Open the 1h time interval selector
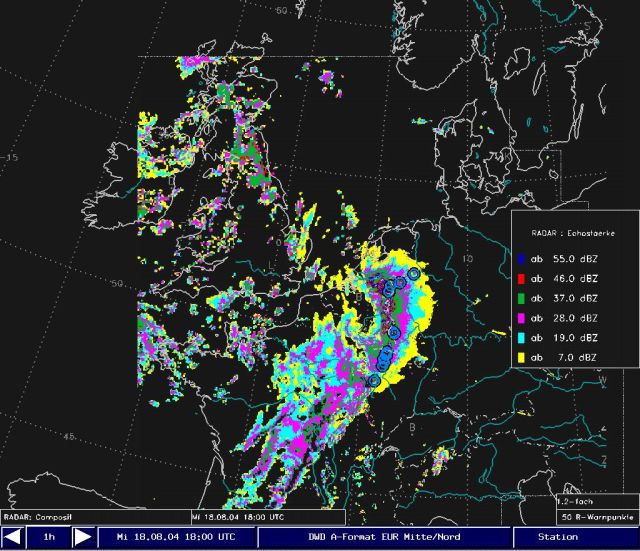Screen dimensions: 640x551 tap(48, 538)
